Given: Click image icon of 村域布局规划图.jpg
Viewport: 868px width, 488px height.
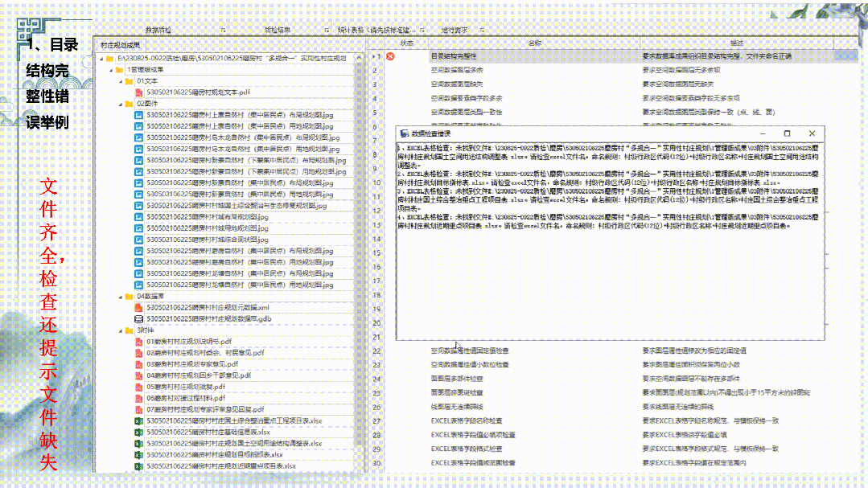Looking at the screenshot, I should pyautogui.click(x=139, y=217).
